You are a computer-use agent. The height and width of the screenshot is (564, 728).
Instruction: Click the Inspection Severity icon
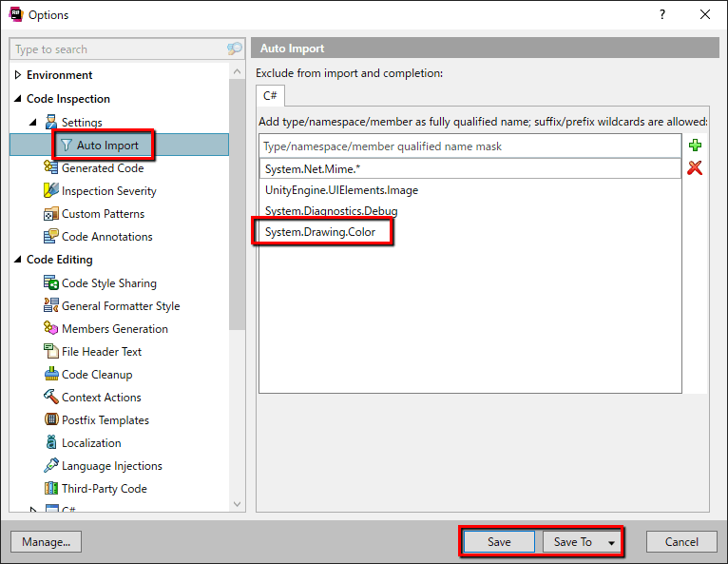click(50, 190)
